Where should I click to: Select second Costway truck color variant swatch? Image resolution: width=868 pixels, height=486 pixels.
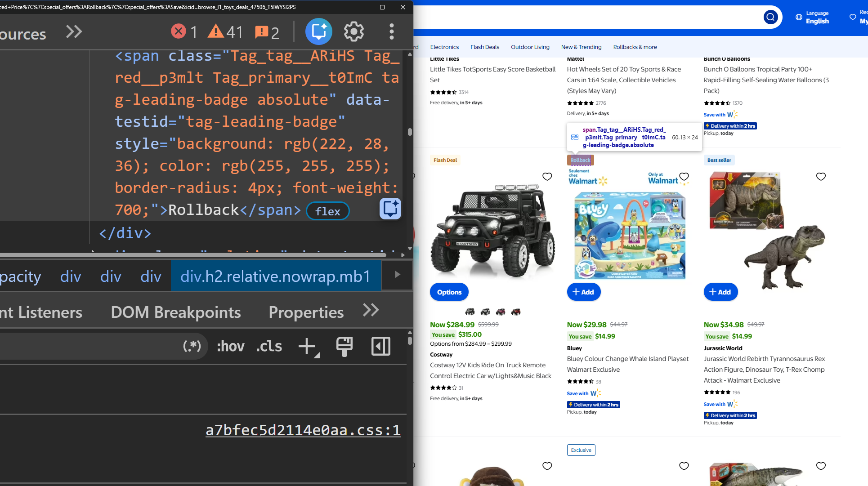click(485, 312)
